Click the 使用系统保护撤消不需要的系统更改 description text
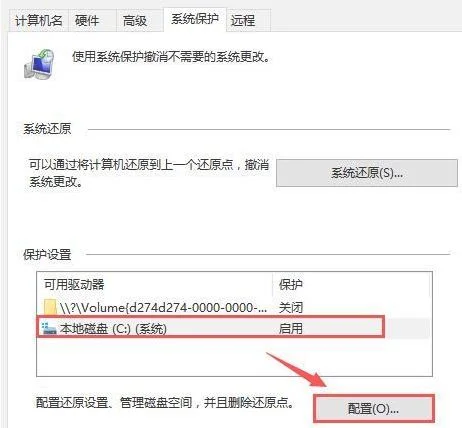462x428 pixels. tap(171, 57)
